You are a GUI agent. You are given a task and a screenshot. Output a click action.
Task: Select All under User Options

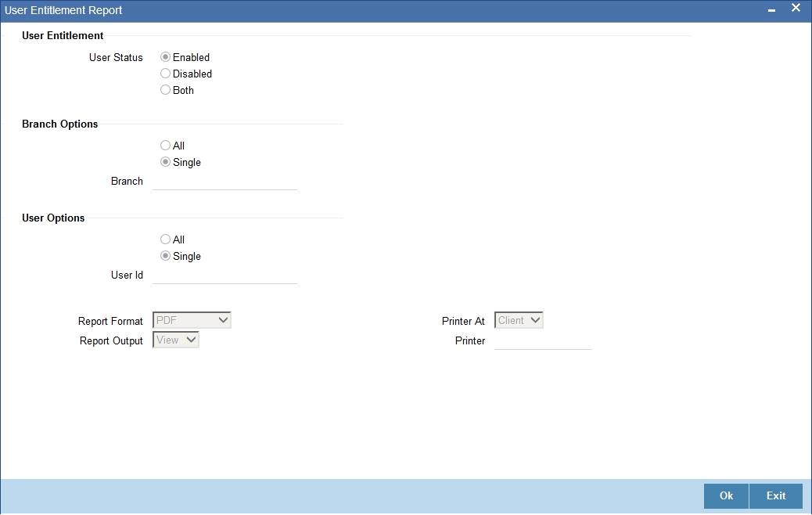pos(165,239)
